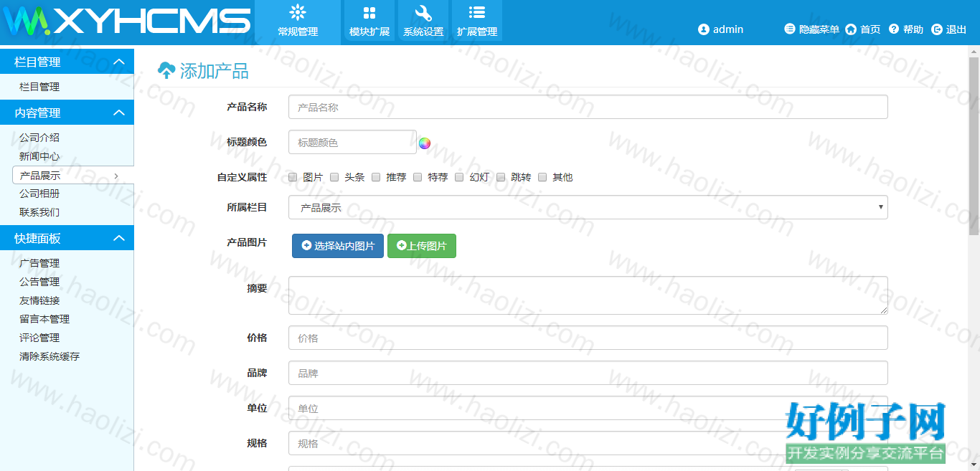Image resolution: width=980 pixels, height=471 pixels.
Task: Open 栏目管理 sidebar item
Action: click(39, 87)
